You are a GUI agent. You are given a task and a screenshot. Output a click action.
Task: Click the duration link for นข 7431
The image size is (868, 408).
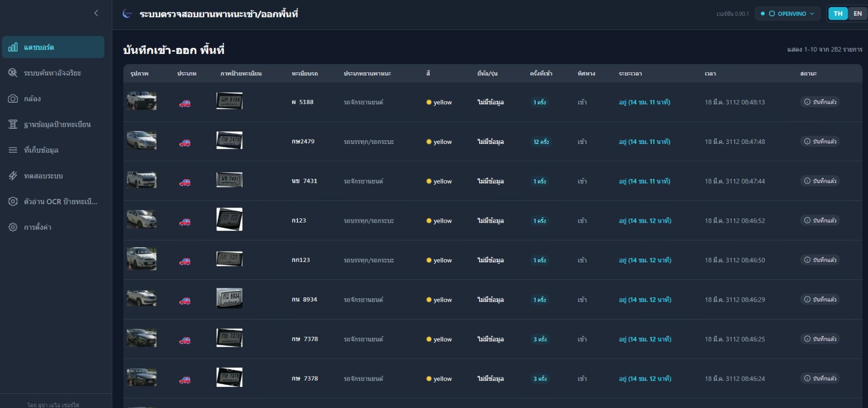point(644,181)
